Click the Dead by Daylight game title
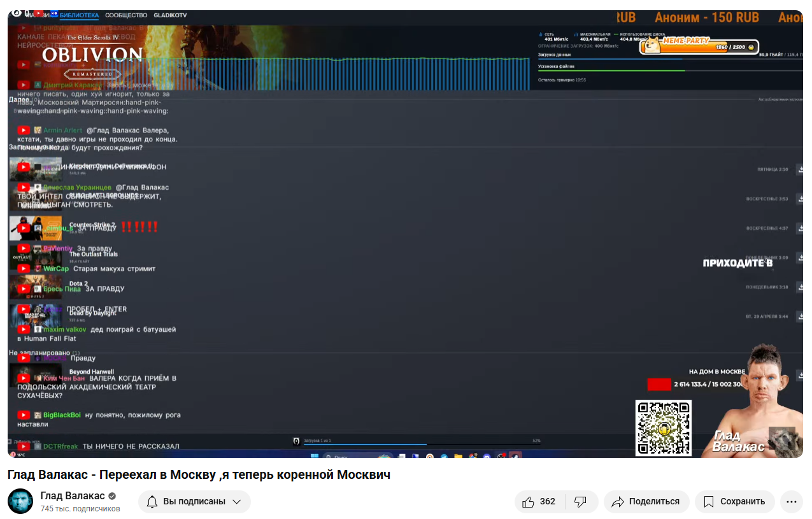The height and width of the screenshot is (519, 812). [x=93, y=313]
